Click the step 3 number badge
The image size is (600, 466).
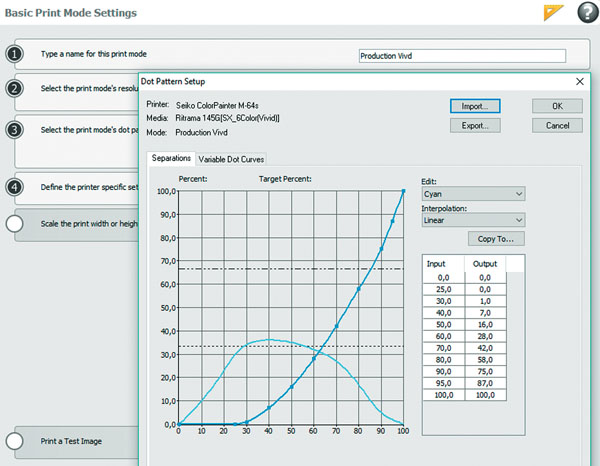pos(15,130)
